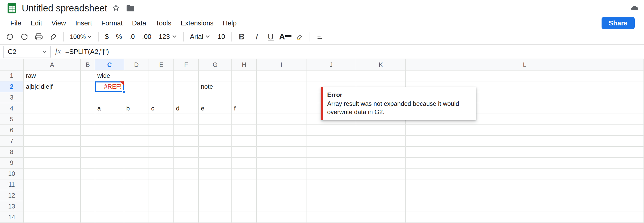Toggle italic formatting
This screenshot has height=223, width=644.
click(257, 37)
